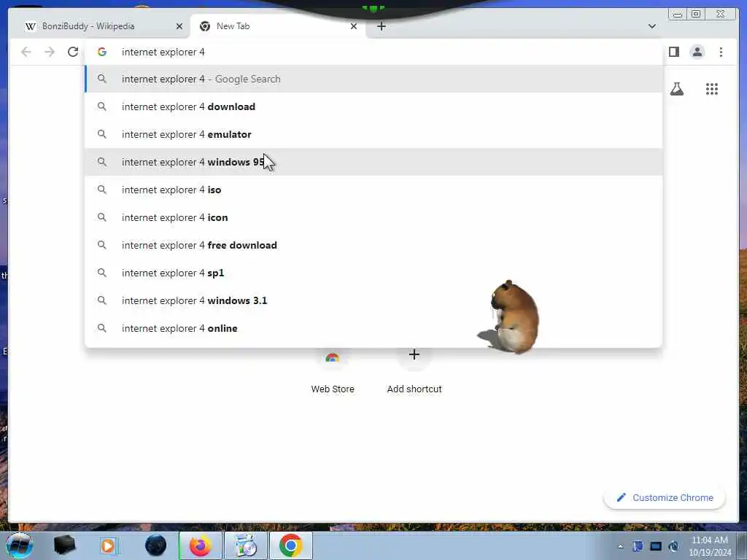
Task: Close the New Tab tab
Action: click(354, 26)
